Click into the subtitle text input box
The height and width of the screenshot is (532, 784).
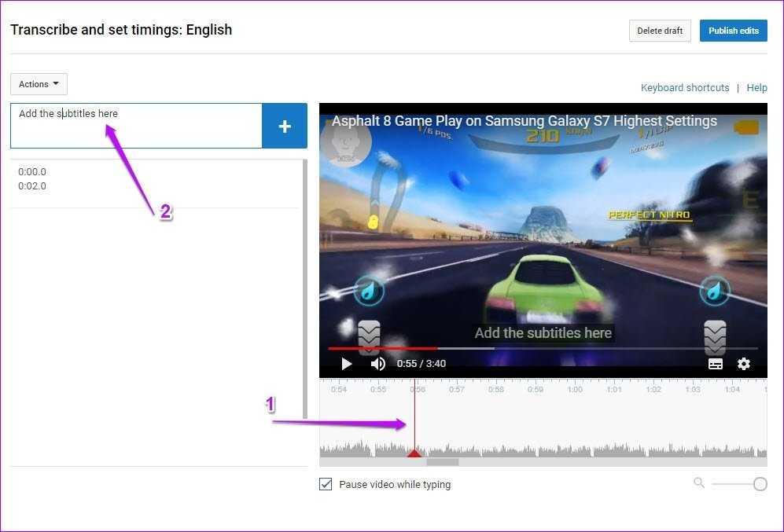tap(136, 126)
